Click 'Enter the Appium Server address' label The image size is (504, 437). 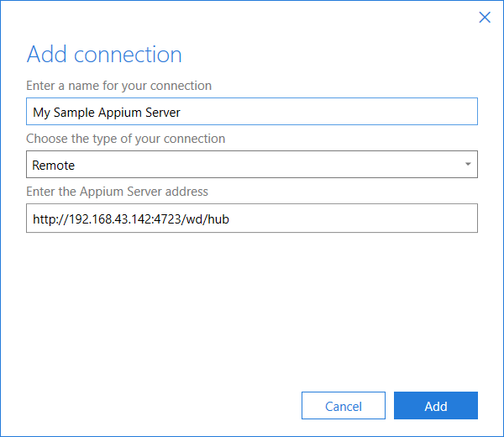pyautogui.click(x=117, y=192)
